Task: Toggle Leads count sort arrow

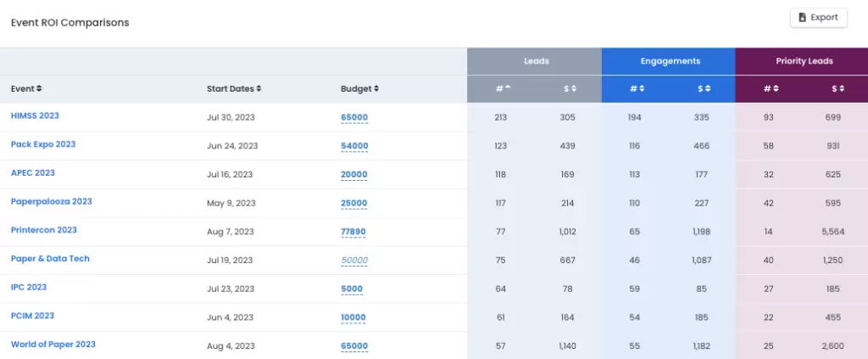Action: [x=508, y=88]
